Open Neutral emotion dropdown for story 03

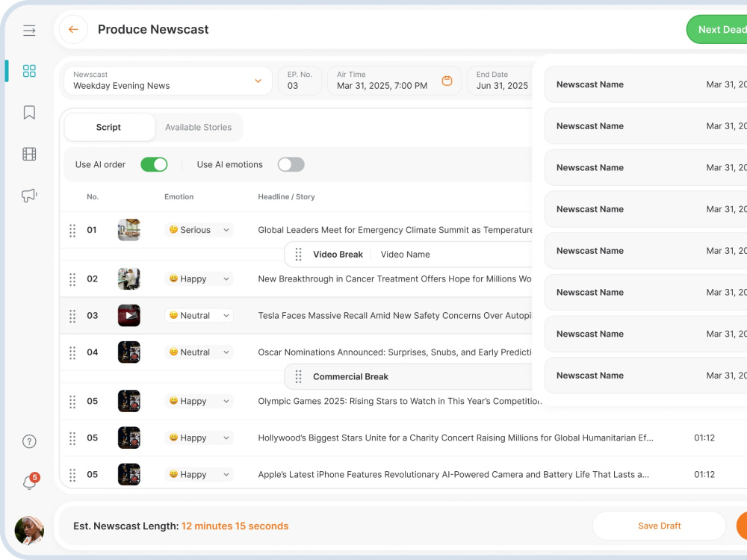[x=199, y=316]
